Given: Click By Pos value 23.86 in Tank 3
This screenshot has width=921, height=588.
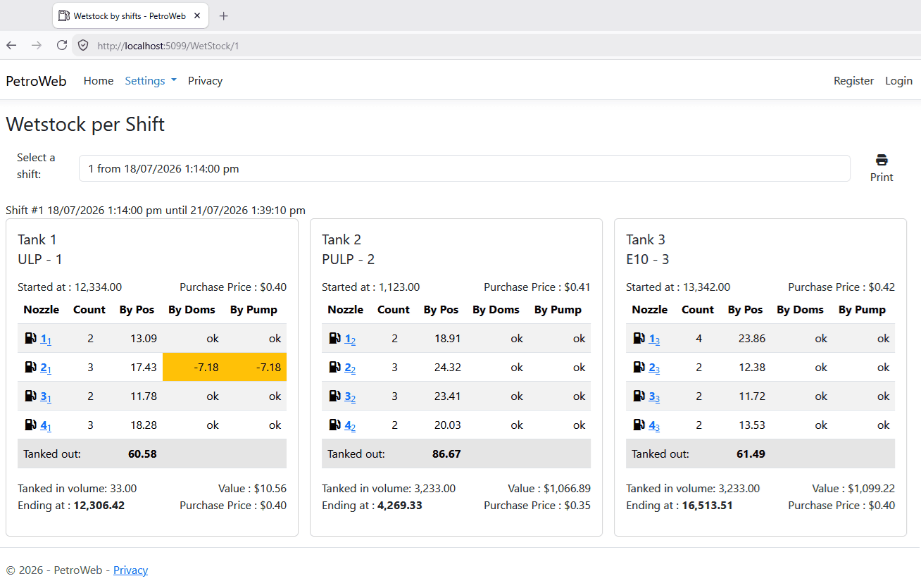Looking at the screenshot, I should pos(751,338).
